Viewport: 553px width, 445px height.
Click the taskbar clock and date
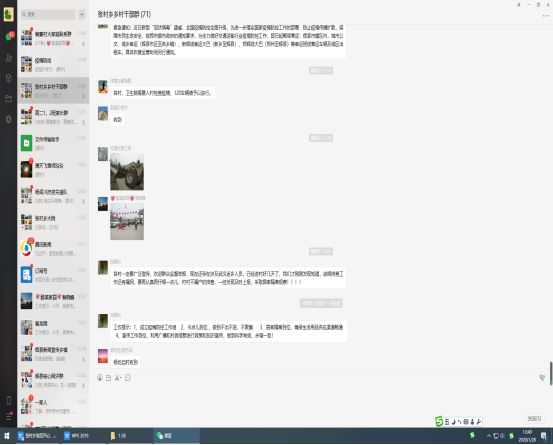[x=527, y=436]
